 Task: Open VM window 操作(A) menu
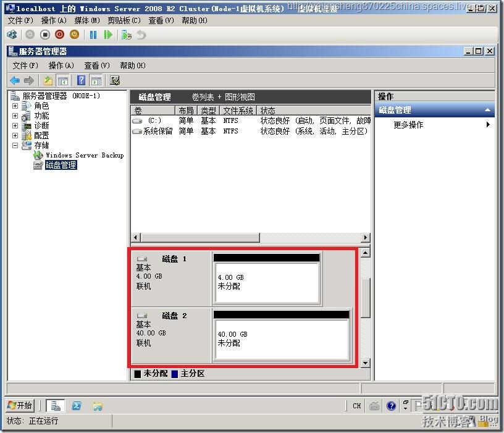coord(54,20)
